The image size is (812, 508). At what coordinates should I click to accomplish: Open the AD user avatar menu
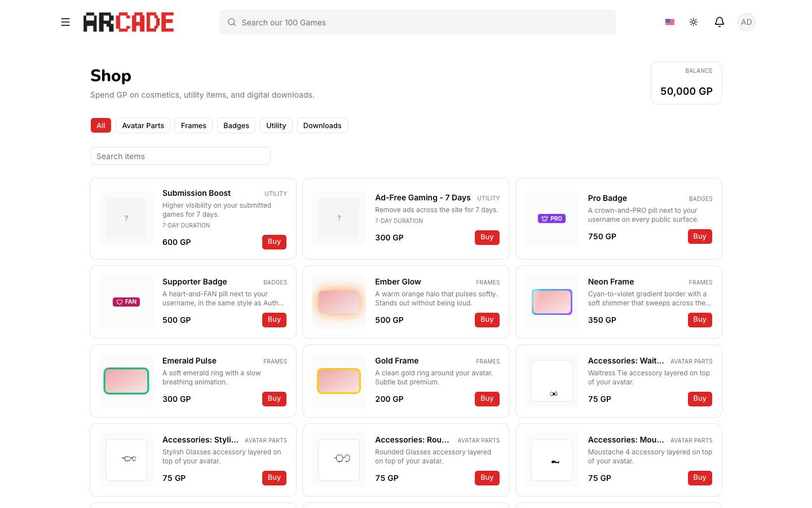click(x=747, y=22)
